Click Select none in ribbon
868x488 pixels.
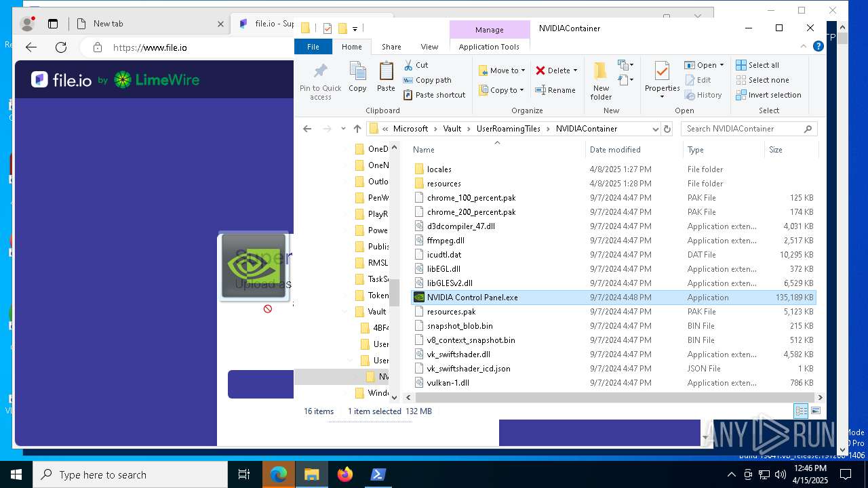763,80
